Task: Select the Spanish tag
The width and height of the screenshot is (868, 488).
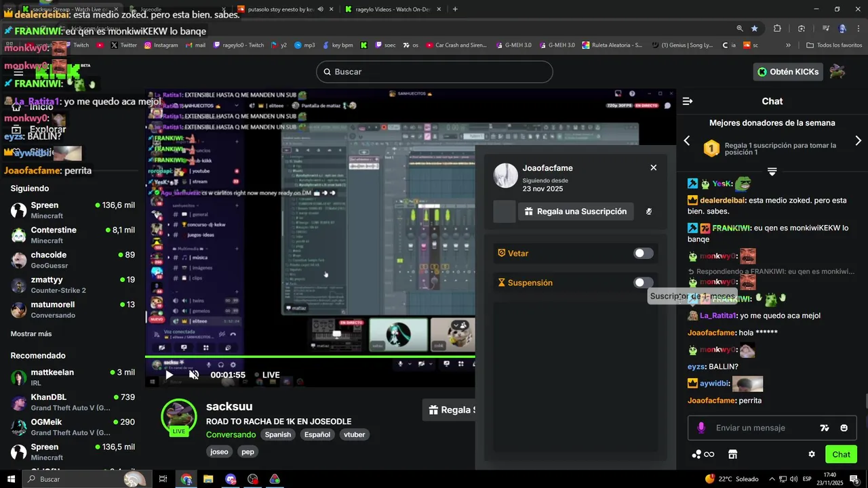Action: pyautogui.click(x=278, y=434)
